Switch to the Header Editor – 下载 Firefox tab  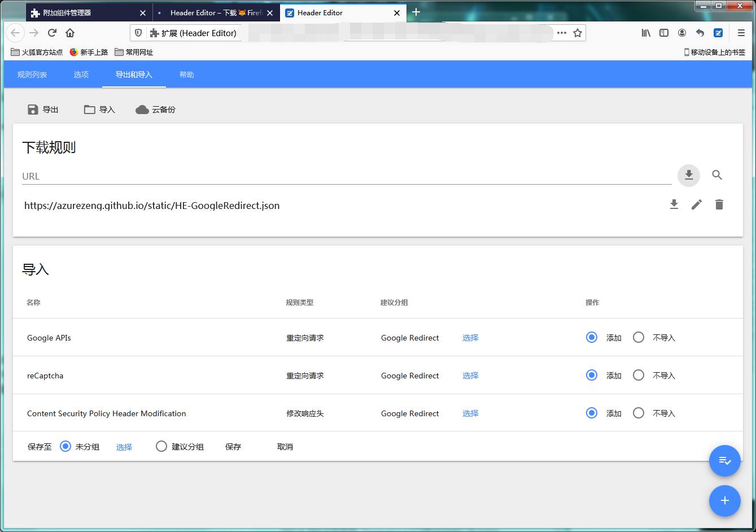coord(216,12)
